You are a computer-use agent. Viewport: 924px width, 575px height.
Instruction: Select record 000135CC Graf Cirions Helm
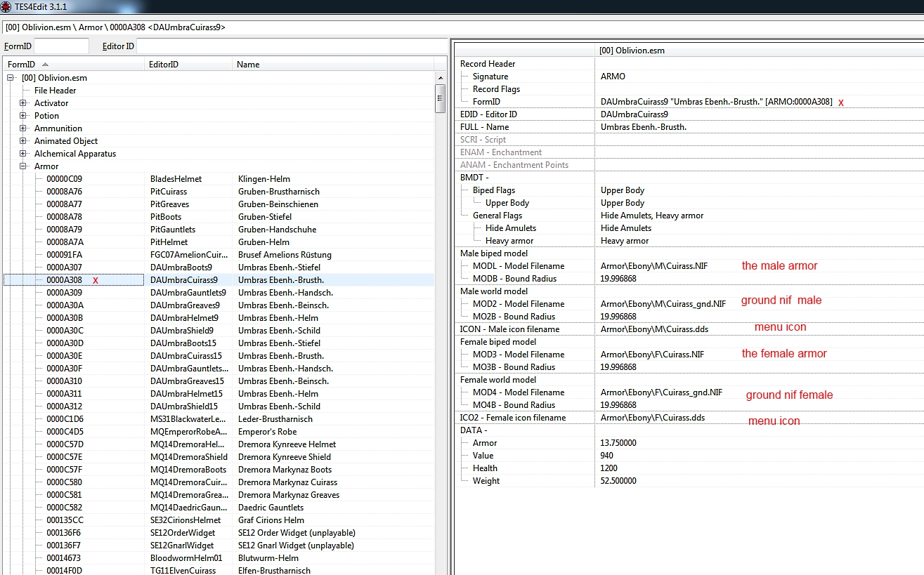coord(219,520)
